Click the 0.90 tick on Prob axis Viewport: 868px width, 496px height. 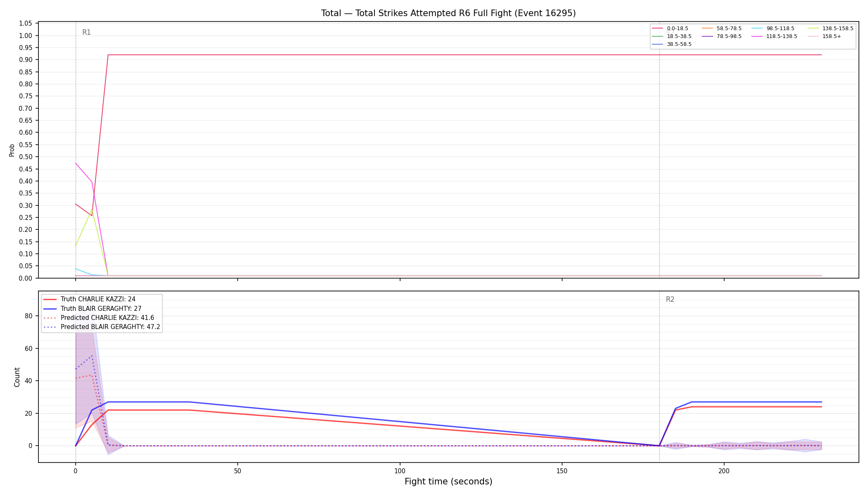point(26,60)
